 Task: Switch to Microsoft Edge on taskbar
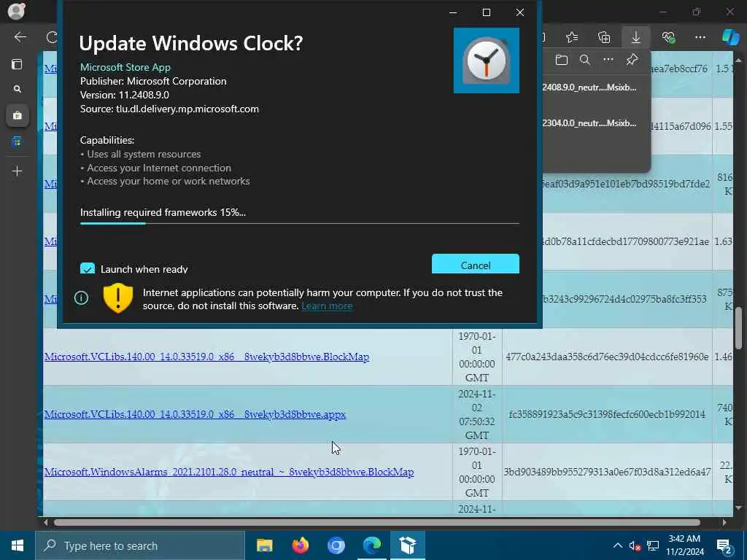pyautogui.click(x=371, y=545)
